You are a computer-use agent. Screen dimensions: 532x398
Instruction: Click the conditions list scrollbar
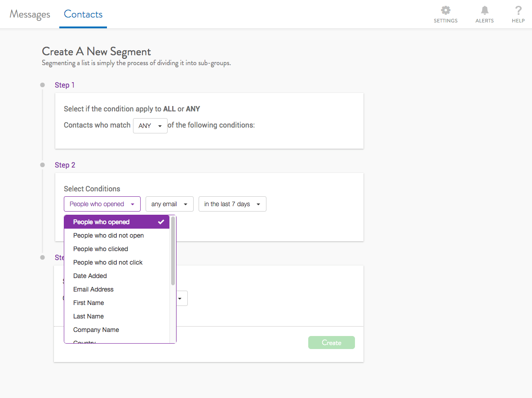[x=173, y=252]
